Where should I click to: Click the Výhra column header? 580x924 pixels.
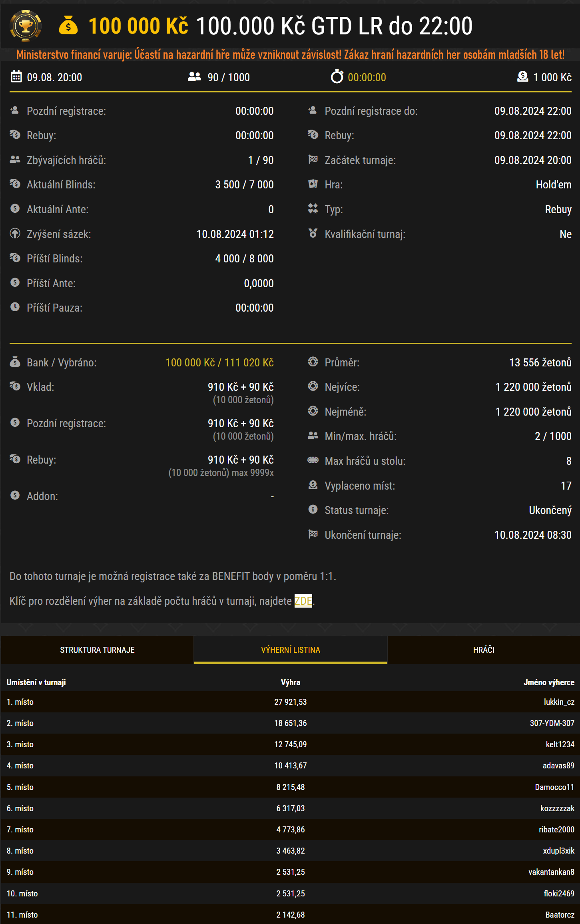[290, 682]
